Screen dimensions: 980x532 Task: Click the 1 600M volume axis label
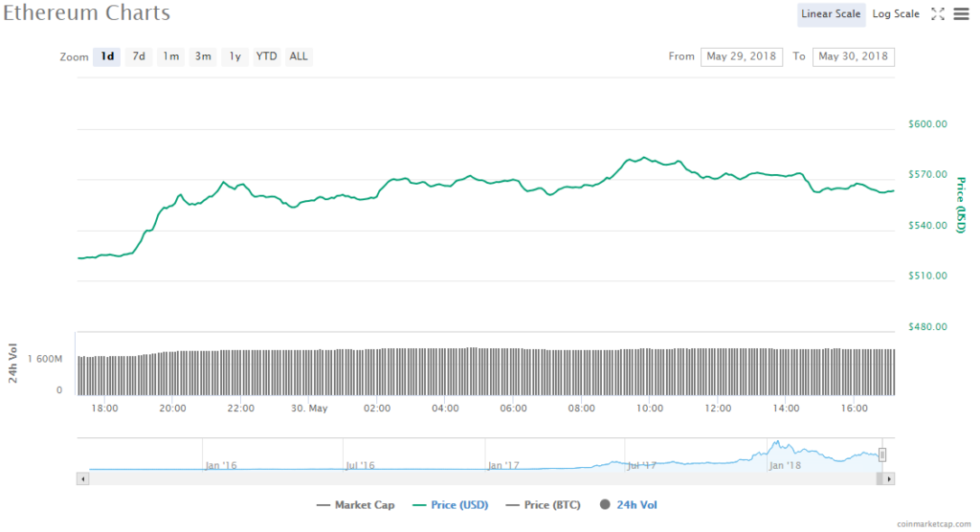[44, 359]
